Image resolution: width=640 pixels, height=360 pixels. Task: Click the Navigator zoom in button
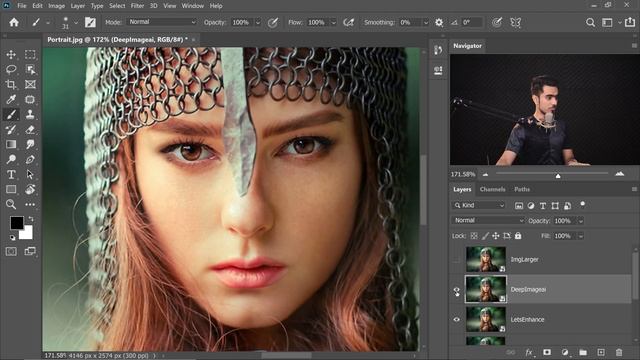tap(620, 174)
